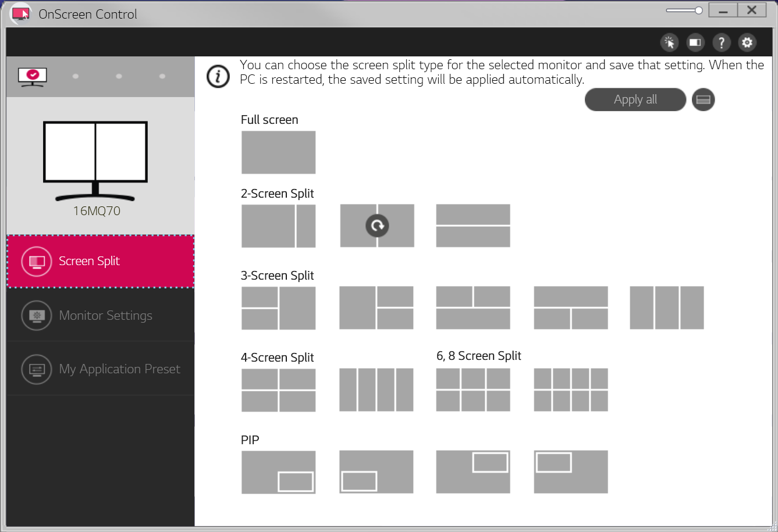This screenshot has height=532, width=778.
Task: Pick the top-bottom 2-Screen Split layout
Action: [473, 226]
